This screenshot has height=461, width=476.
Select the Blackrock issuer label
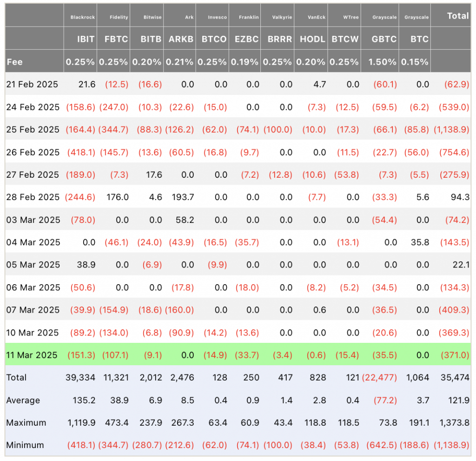(83, 17)
